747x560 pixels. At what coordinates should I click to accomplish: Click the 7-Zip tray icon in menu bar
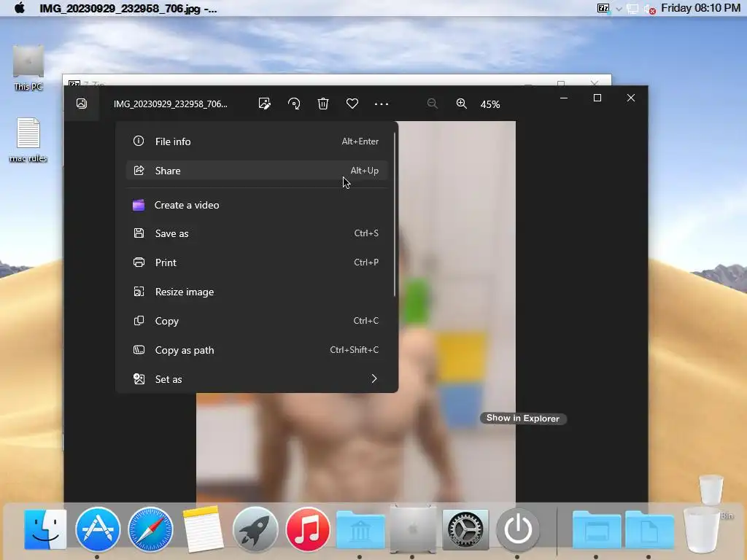pos(603,8)
